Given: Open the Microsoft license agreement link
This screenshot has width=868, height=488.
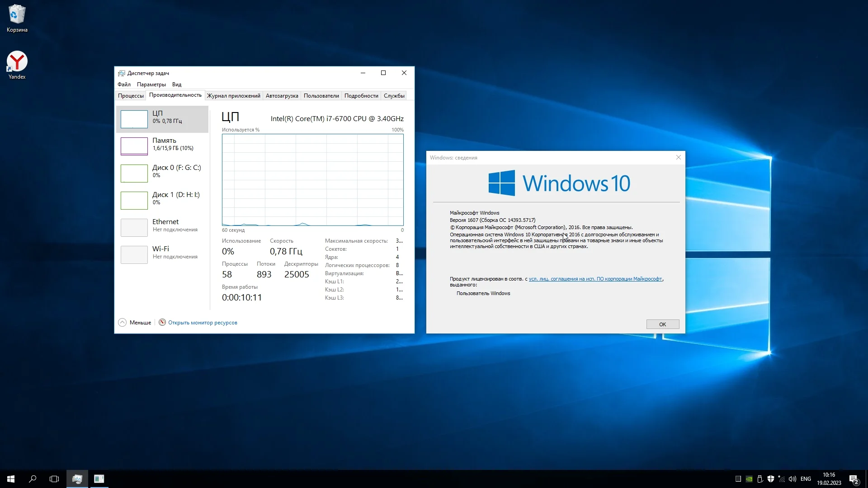Looking at the screenshot, I should point(595,279).
